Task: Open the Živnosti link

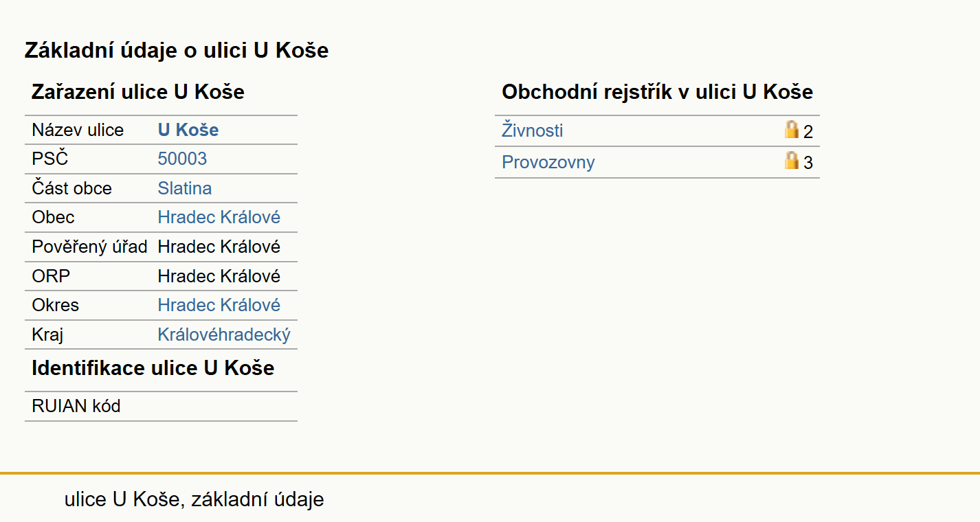Action: [533, 130]
